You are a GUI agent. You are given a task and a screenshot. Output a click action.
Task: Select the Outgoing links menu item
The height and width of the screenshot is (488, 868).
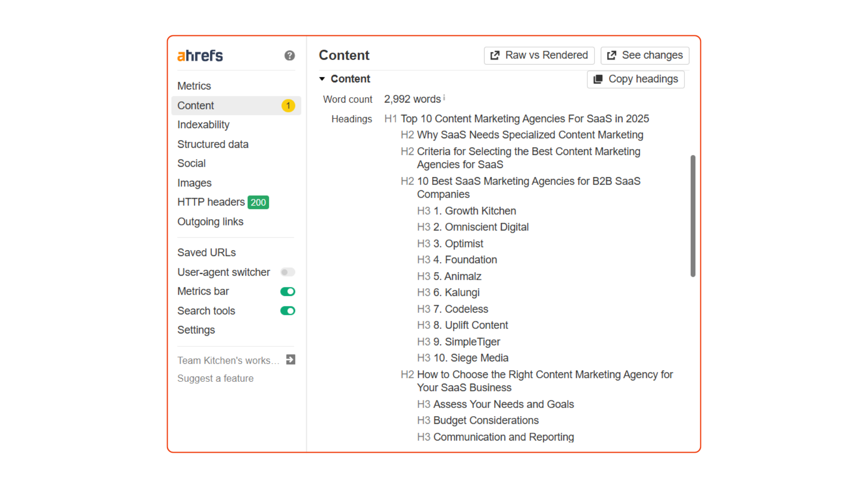tap(210, 222)
